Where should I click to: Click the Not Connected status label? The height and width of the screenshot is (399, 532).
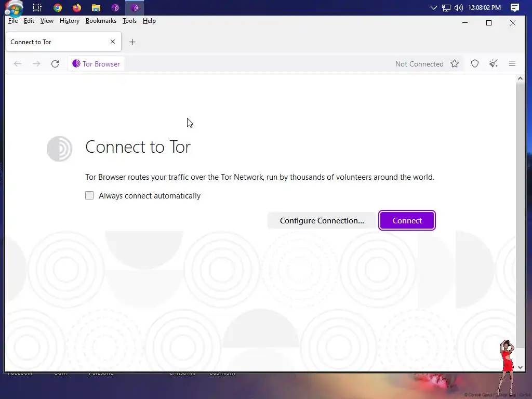pos(419,64)
